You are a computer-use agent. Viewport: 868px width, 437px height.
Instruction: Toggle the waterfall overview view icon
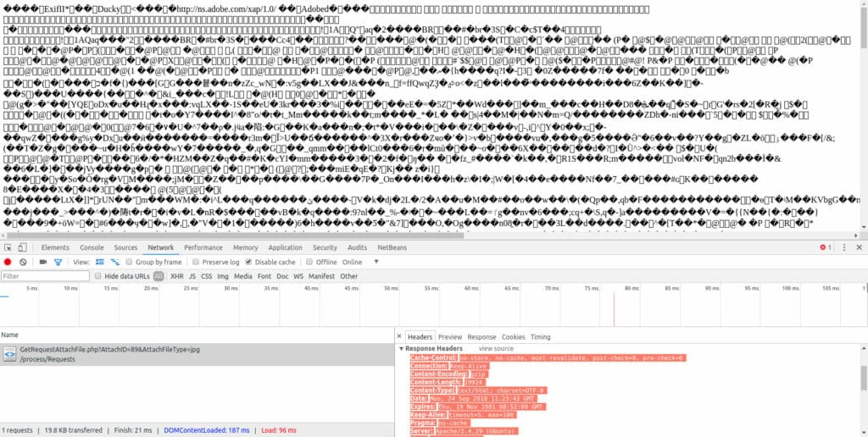(115, 262)
